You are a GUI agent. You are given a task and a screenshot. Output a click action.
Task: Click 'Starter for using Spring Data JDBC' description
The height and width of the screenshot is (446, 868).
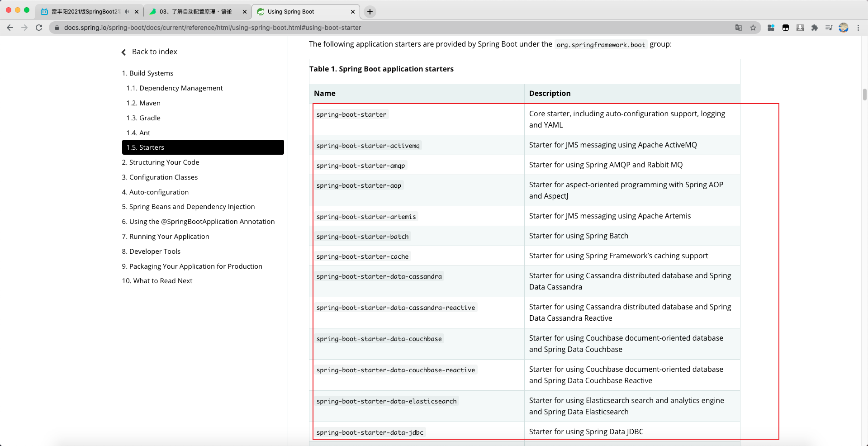(x=586, y=432)
